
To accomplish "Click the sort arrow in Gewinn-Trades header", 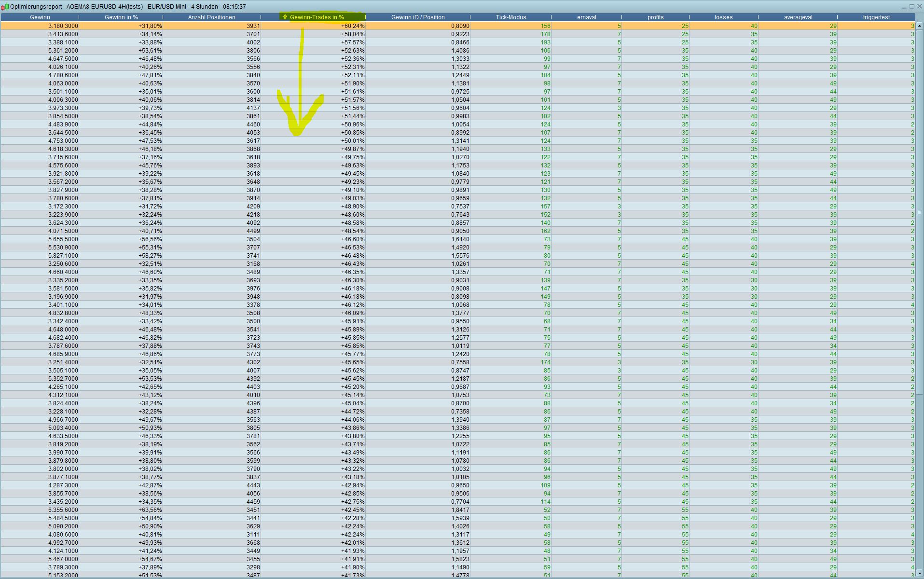I will [285, 17].
